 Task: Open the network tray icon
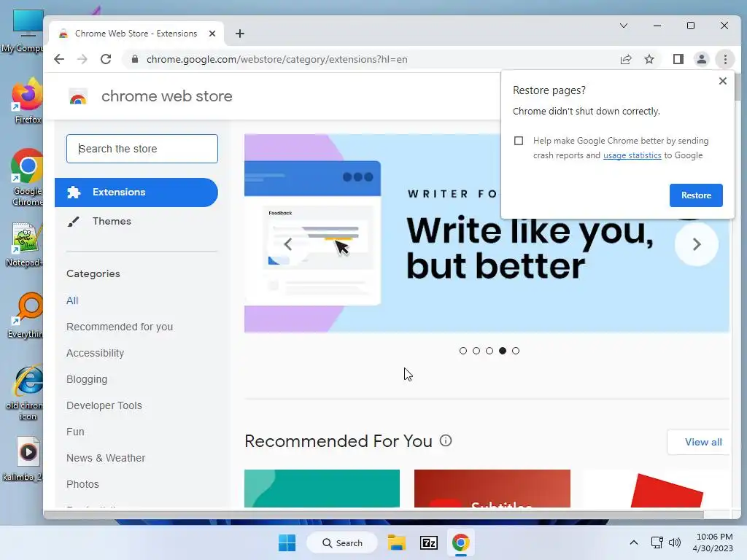tap(657, 542)
